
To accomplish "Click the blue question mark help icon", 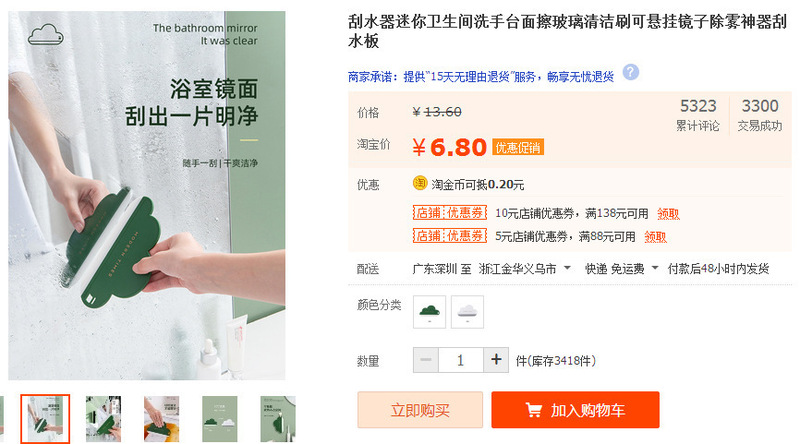I will tap(631, 72).
